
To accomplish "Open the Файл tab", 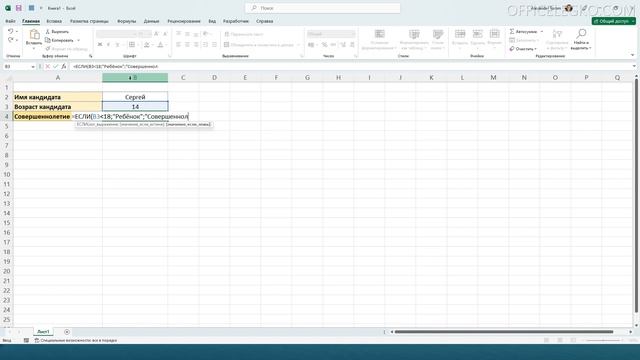I will (10, 21).
